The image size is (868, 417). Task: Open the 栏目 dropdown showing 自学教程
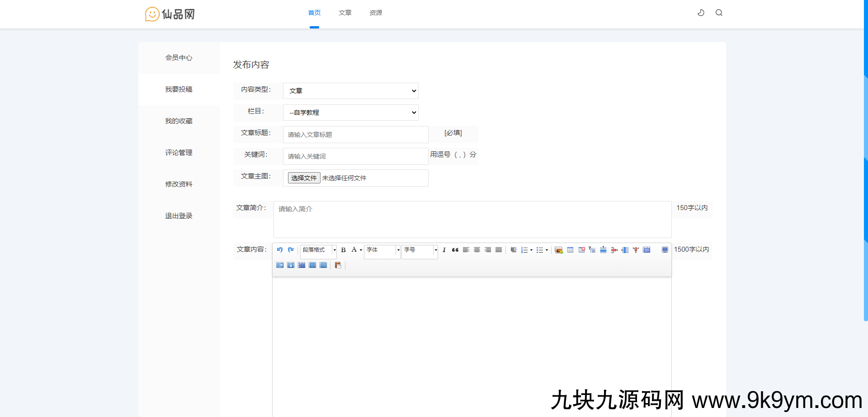coord(350,112)
